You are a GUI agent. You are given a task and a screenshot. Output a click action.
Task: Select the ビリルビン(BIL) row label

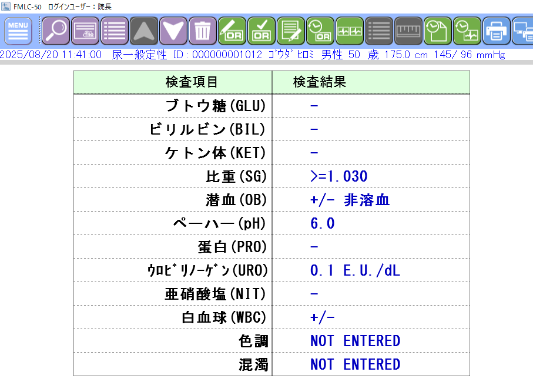point(207,129)
